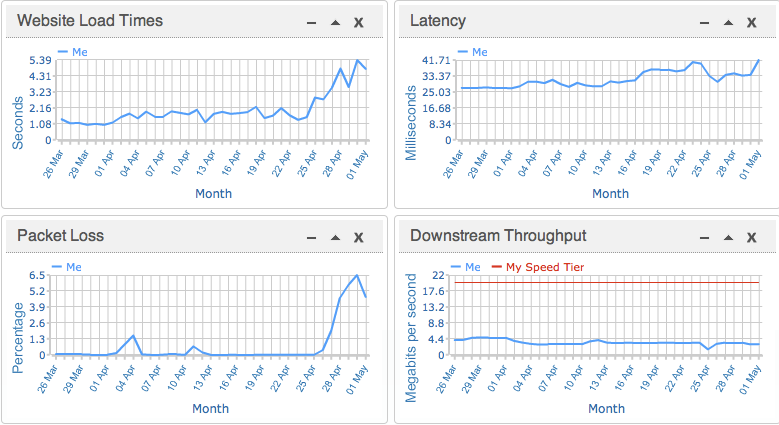Viewport: 779px width, 425px height.
Task: Close the Downstream Throughput panel
Action: coord(752,238)
